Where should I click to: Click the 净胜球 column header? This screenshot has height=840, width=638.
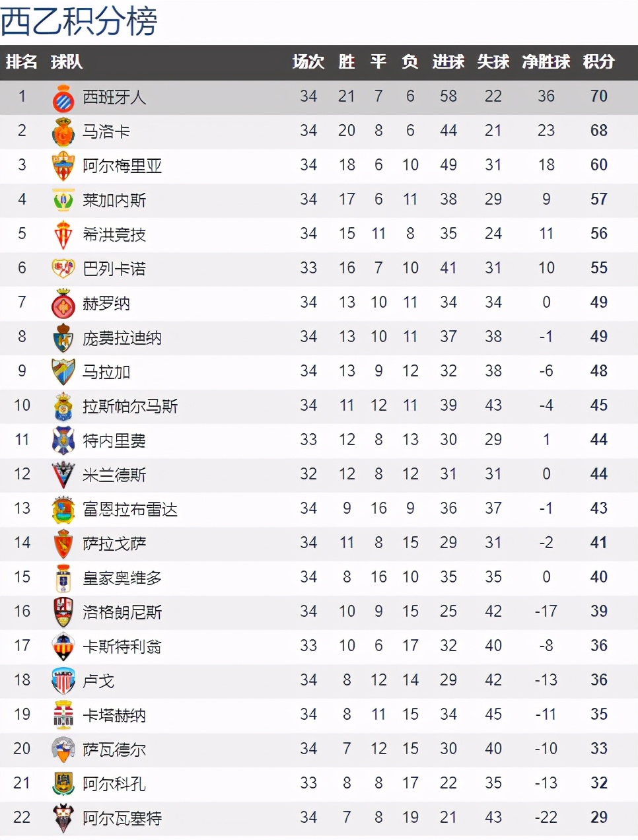point(546,62)
